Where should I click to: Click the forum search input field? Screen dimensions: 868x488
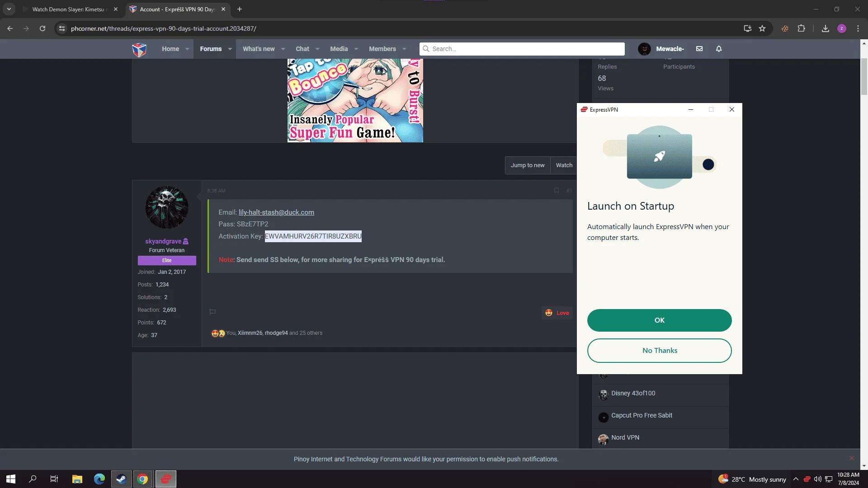click(522, 49)
